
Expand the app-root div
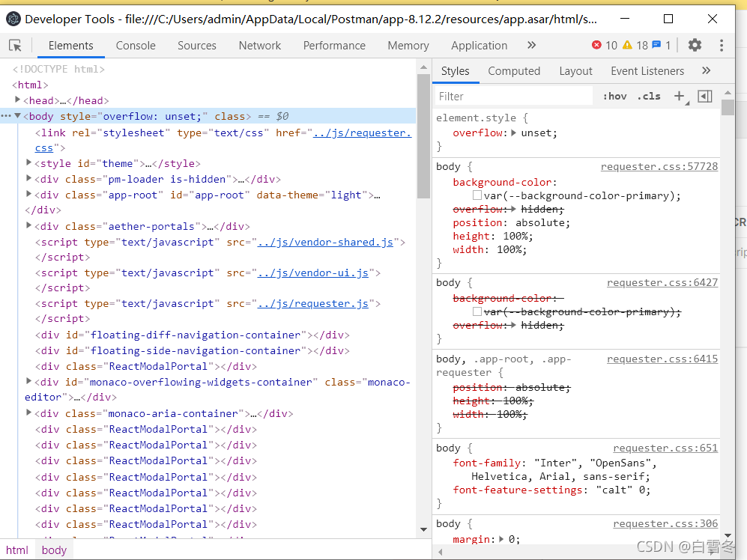point(28,195)
